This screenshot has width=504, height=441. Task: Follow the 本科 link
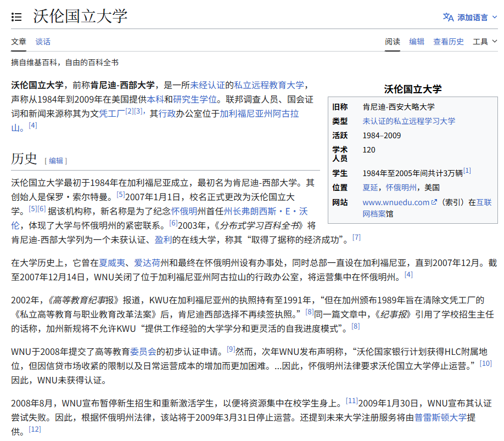tap(155, 99)
